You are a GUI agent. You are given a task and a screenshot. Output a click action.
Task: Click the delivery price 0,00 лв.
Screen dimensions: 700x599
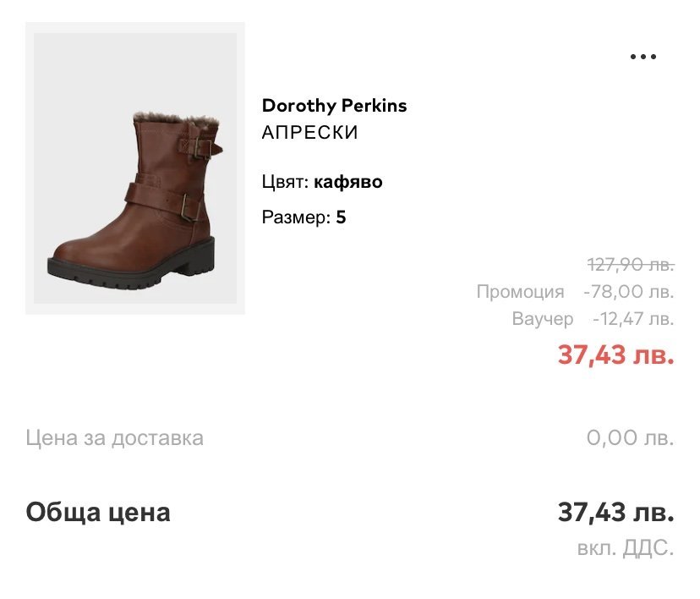[x=630, y=438]
